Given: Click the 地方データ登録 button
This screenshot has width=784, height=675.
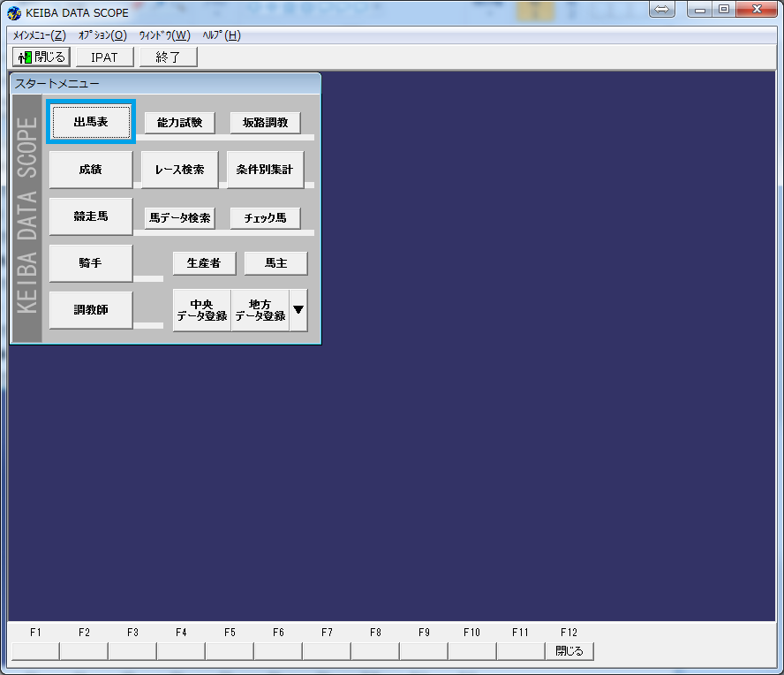Looking at the screenshot, I should 260,310.
